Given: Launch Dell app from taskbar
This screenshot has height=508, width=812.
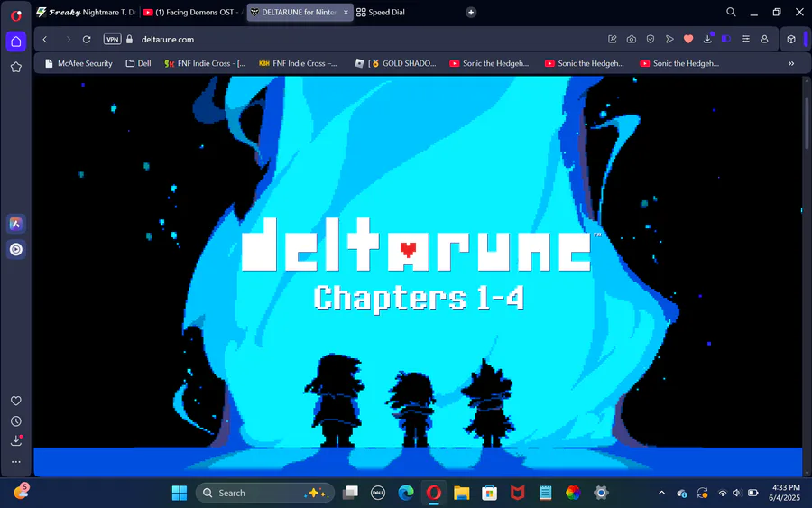Looking at the screenshot, I should tap(378, 493).
